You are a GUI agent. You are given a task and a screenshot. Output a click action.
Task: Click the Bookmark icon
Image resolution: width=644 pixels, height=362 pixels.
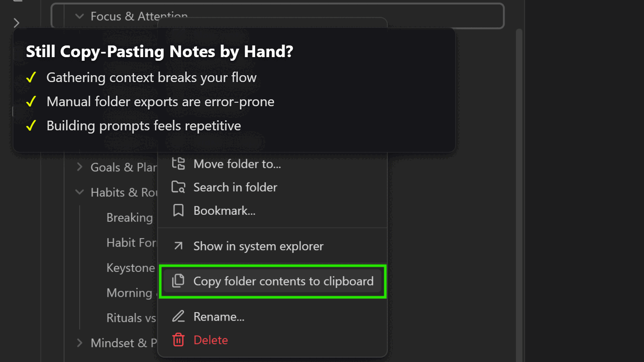point(178,210)
